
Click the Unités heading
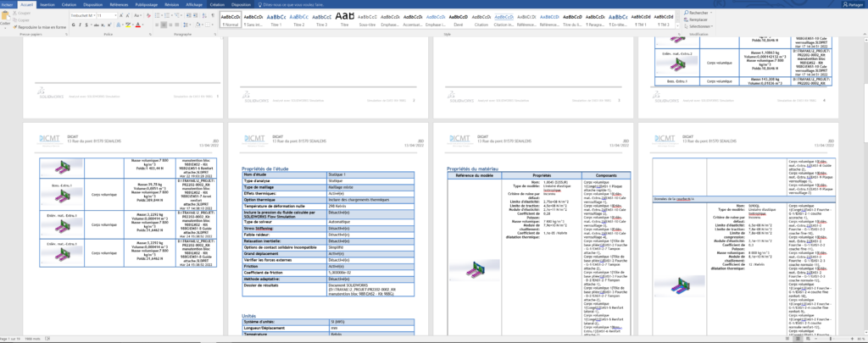pyautogui.click(x=248, y=315)
